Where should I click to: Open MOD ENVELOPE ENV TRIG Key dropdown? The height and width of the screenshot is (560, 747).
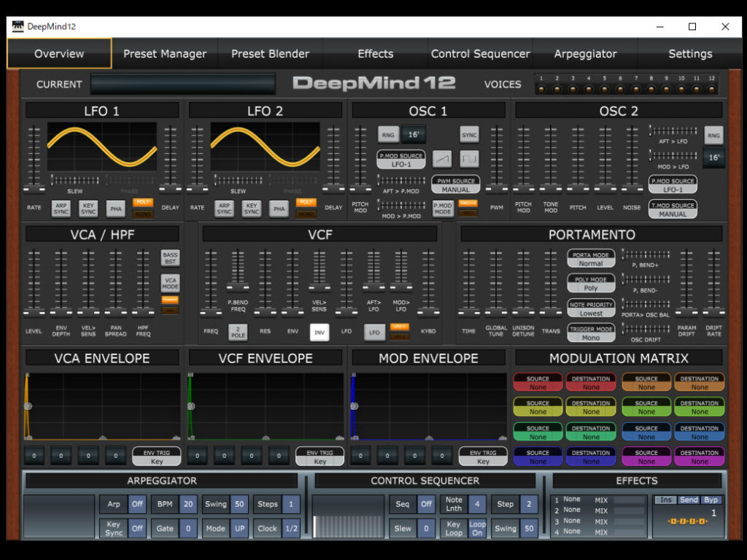coord(483,456)
